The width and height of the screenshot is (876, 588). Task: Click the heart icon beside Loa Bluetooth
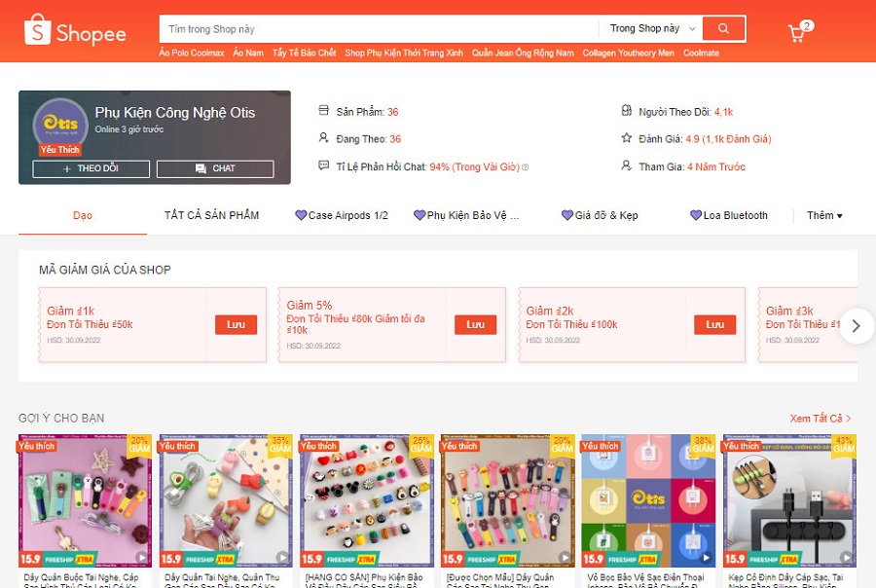tap(696, 215)
